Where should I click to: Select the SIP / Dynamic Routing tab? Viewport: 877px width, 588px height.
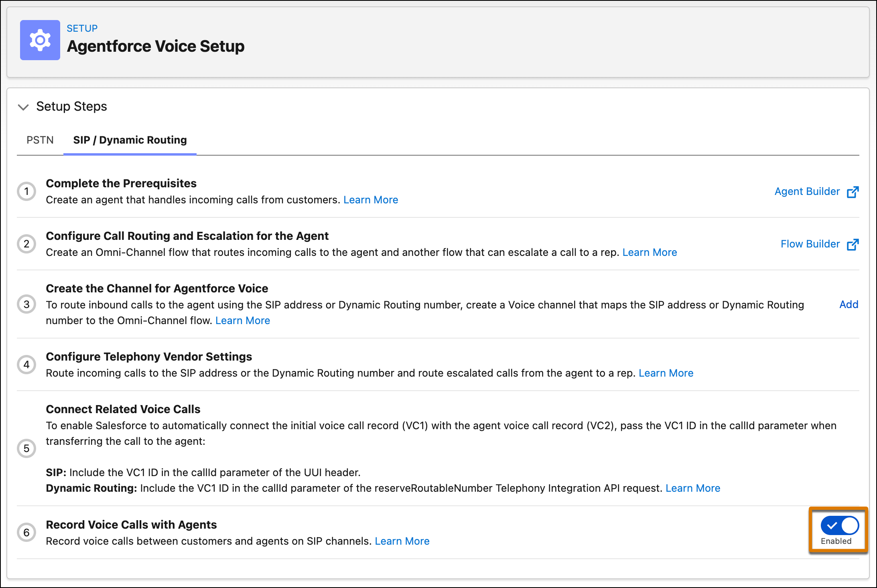(x=130, y=140)
